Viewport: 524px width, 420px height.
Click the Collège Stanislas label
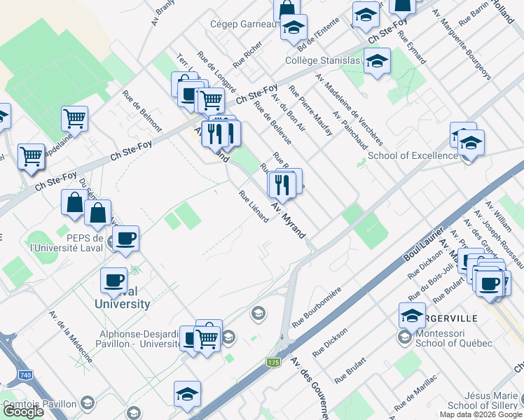pyautogui.click(x=322, y=60)
